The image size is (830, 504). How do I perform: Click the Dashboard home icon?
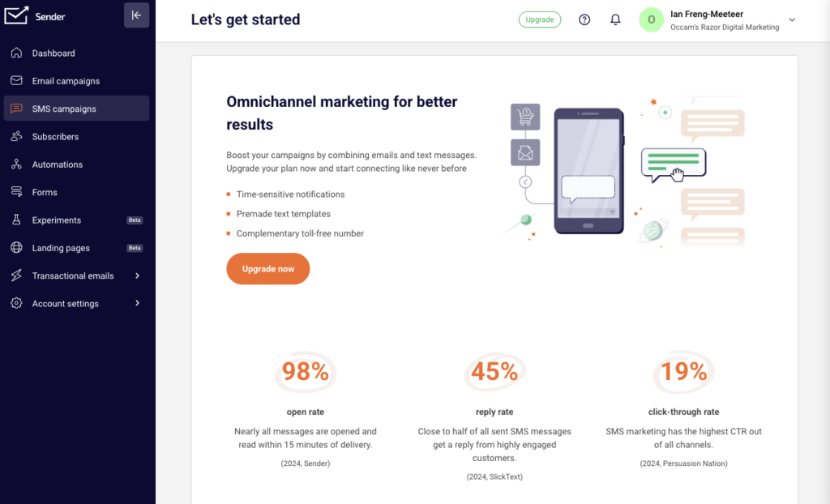(x=16, y=53)
